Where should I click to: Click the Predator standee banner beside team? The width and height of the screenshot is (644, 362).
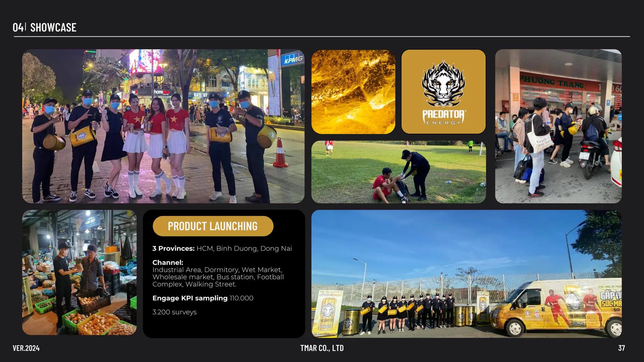coord(328,313)
